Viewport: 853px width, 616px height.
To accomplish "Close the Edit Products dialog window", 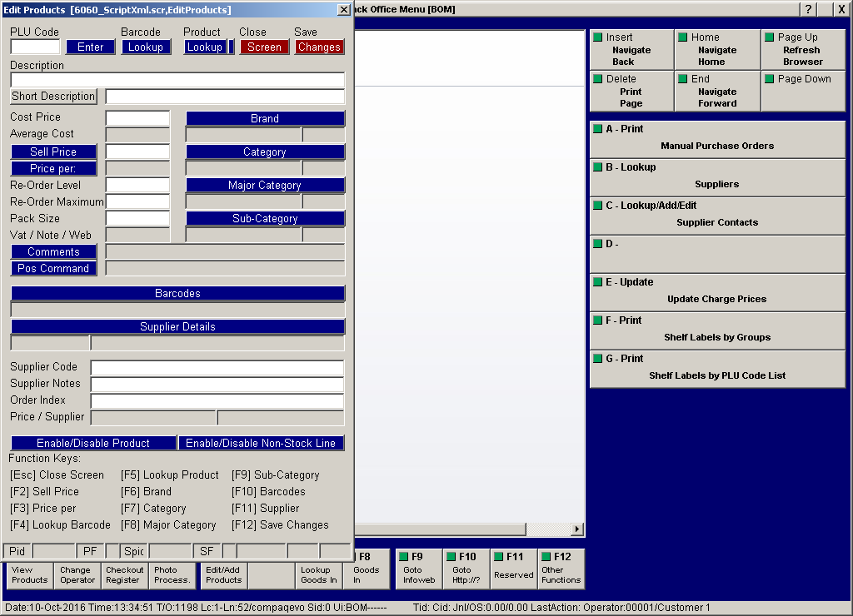I will 344,10.
